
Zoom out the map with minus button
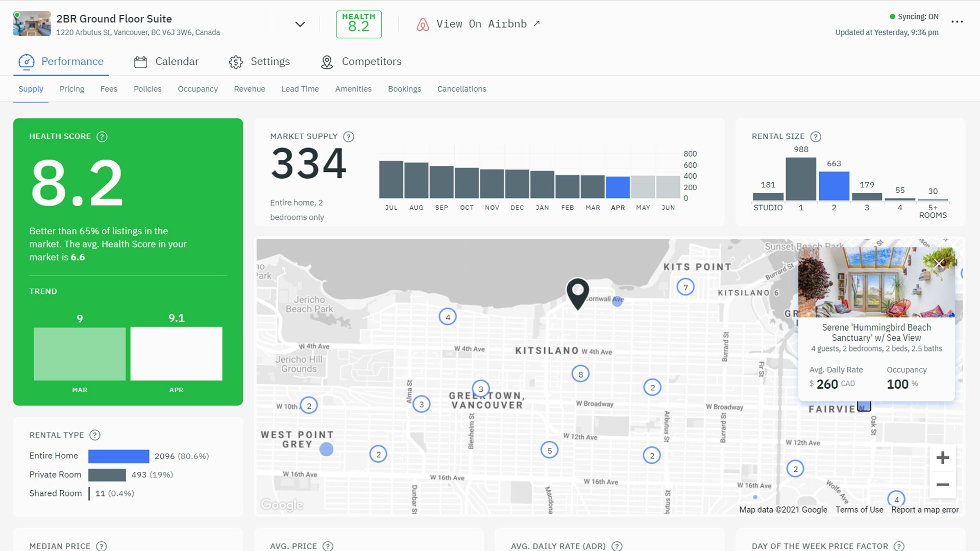tap(942, 485)
